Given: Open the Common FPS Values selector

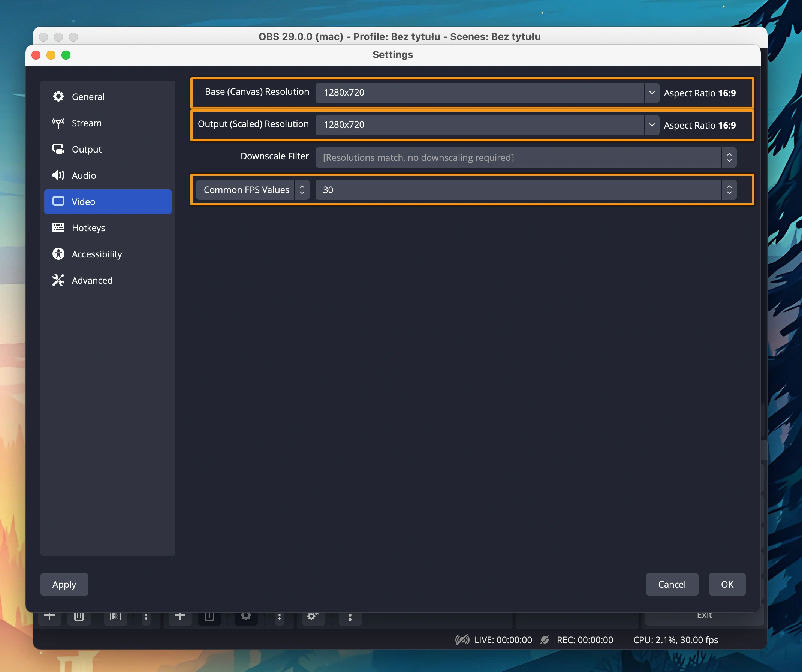Looking at the screenshot, I should pyautogui.click(x=253, y=190).
